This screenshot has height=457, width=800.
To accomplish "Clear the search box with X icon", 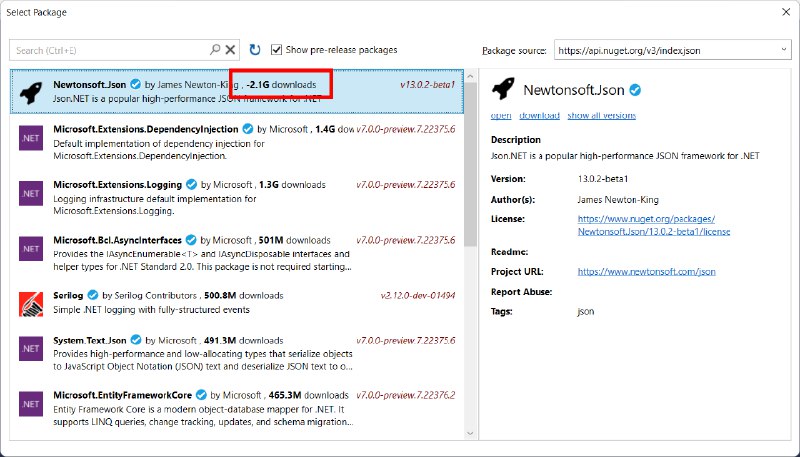I will (x=231, y=49).
